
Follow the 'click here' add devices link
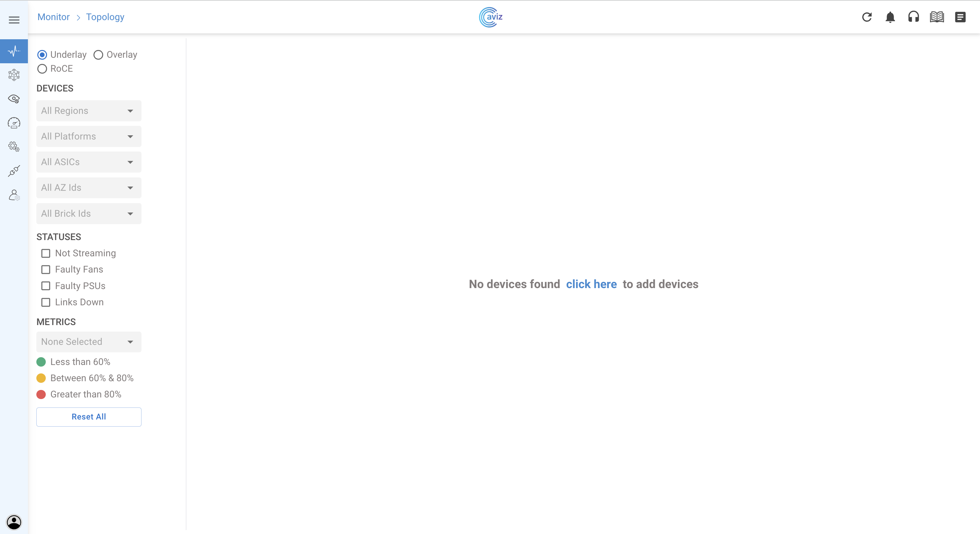pyautogui.click(x=591, y=284)
